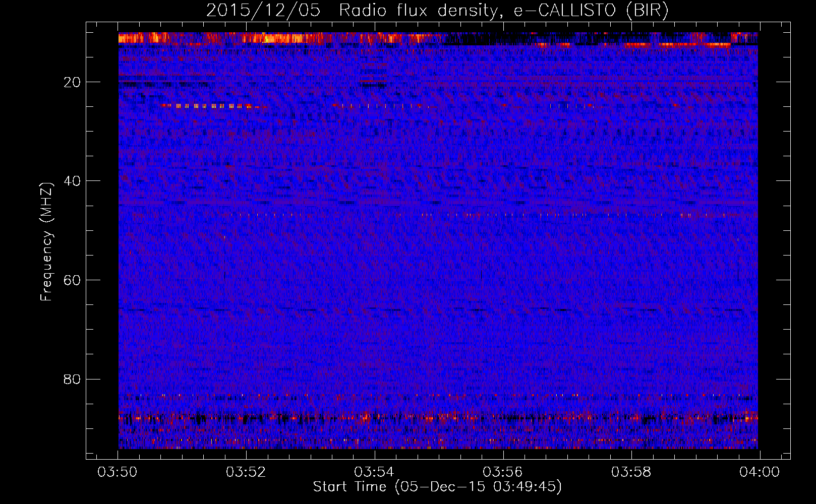Click the 03:56 time tick label
Viewport: 816px width, 504px height.
[503, 472]
